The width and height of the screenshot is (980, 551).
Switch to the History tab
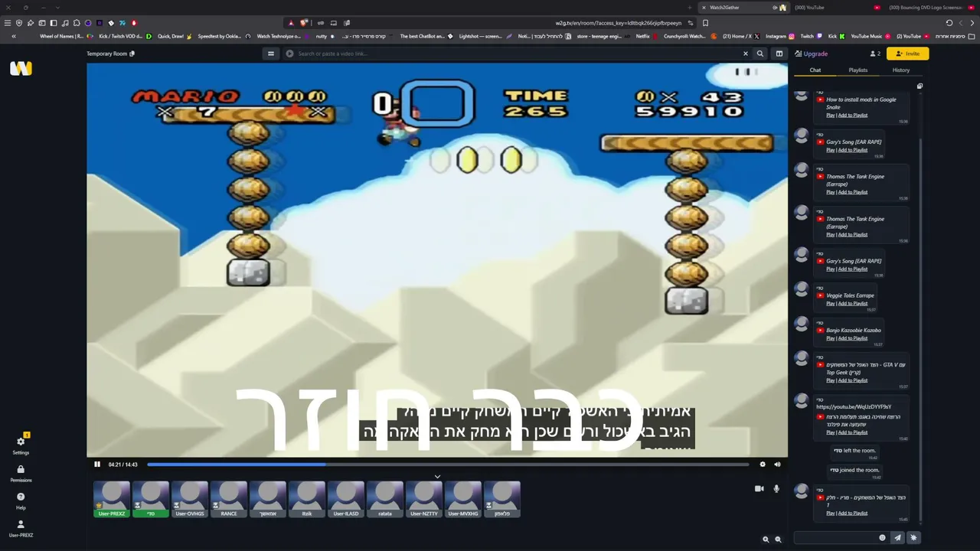click(901, 70)
